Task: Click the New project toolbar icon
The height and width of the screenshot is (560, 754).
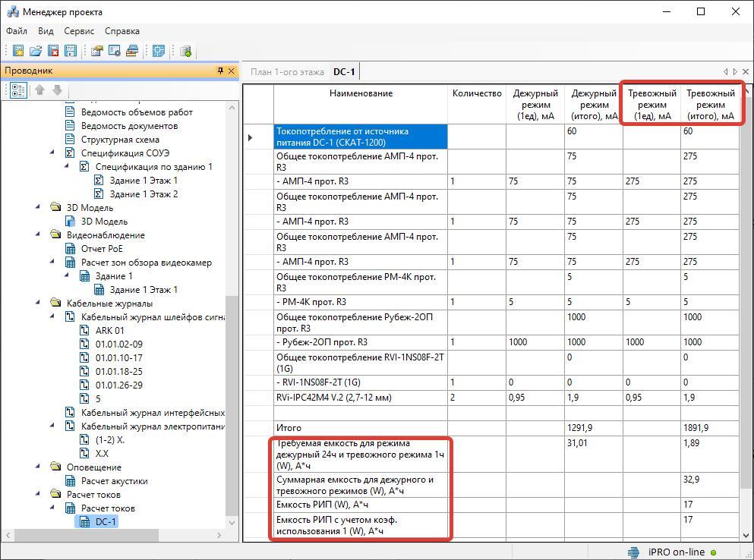Action: pos(18,51)
